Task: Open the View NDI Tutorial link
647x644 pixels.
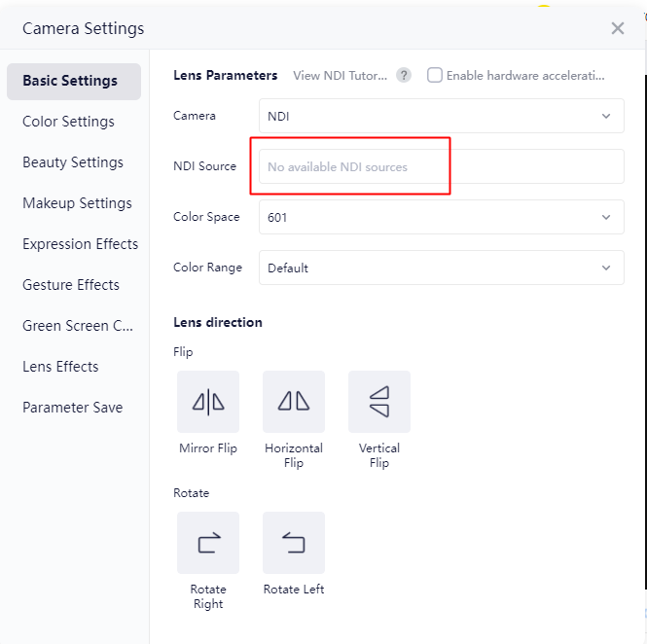Action: click(340, 76)
